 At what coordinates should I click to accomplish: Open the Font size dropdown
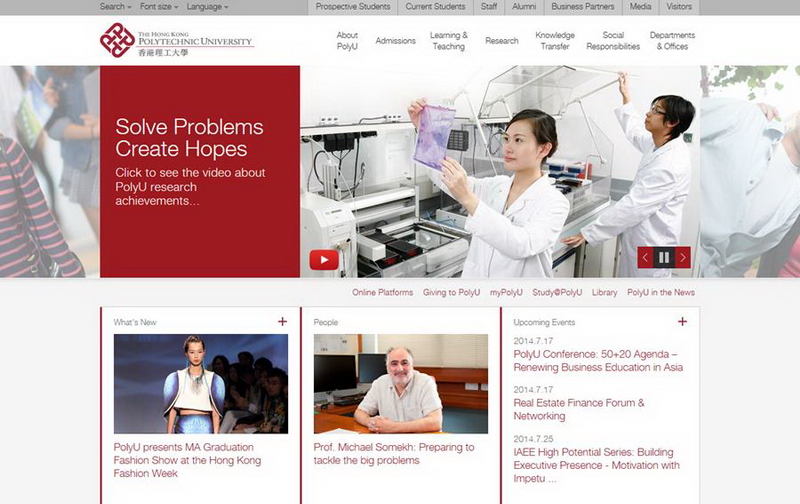click(x=159, y=7)
